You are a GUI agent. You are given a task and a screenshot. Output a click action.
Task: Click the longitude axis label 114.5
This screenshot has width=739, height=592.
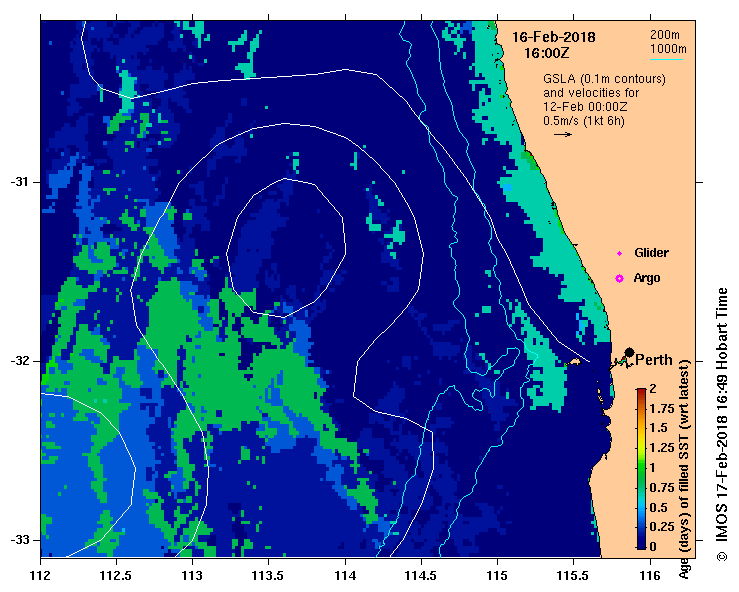[x=421, y=576]
